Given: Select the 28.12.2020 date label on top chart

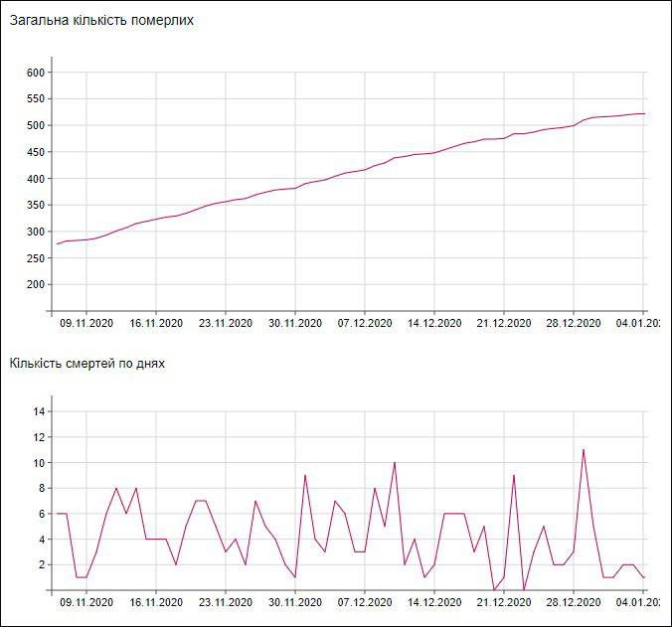Looking at the screenshot, I should point(574,323).
